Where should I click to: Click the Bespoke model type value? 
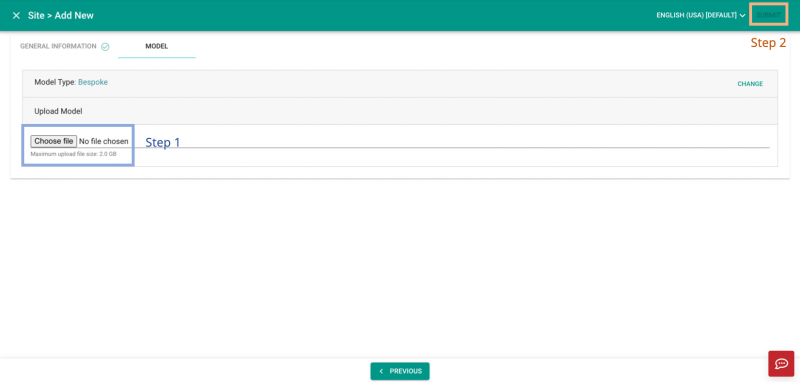[93, 82]
